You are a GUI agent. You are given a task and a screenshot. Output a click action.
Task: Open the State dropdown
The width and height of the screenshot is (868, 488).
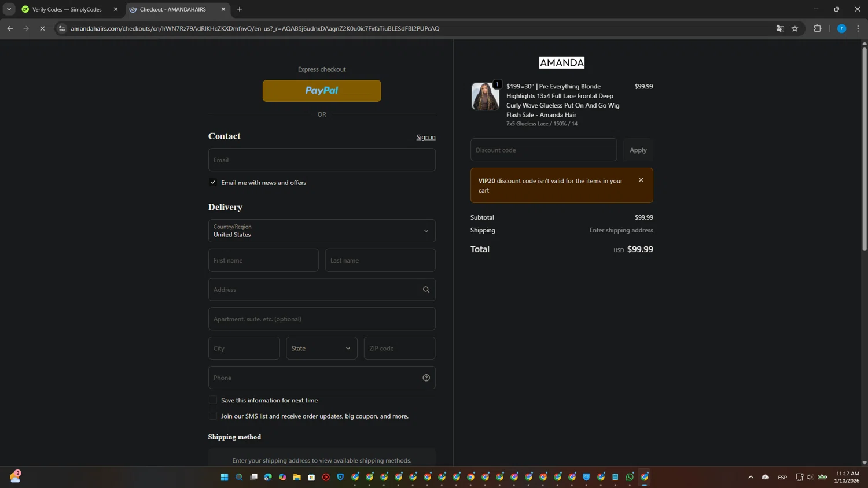point(322,348)
